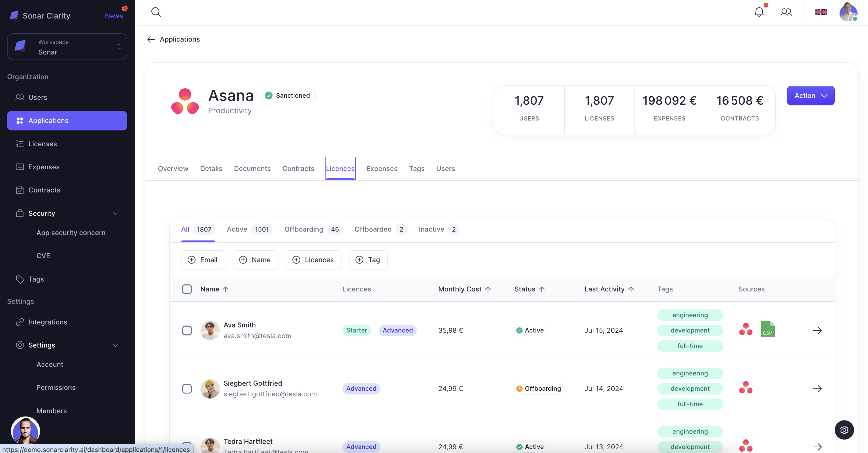Open the search magnifier icon

click(156, 12)
